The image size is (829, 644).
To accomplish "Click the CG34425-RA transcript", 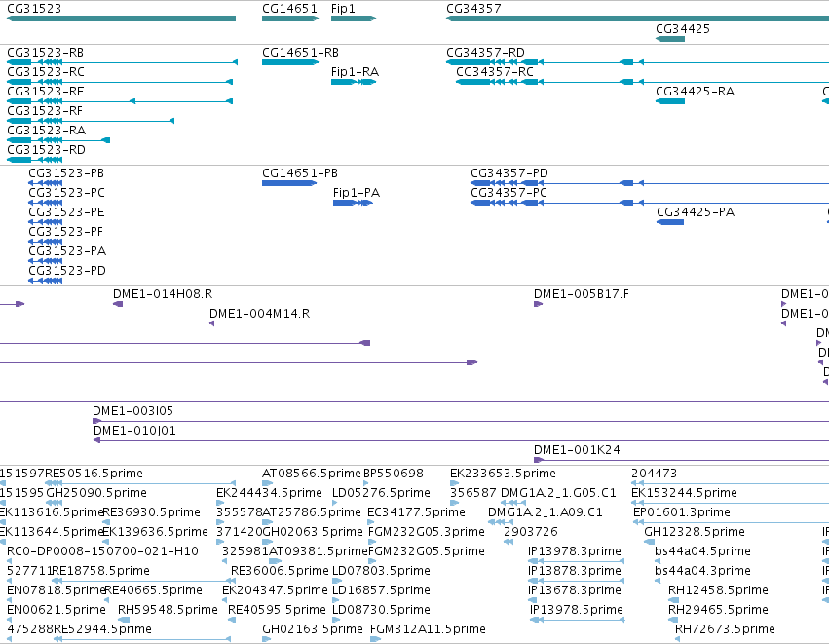I will click(670, 101).
